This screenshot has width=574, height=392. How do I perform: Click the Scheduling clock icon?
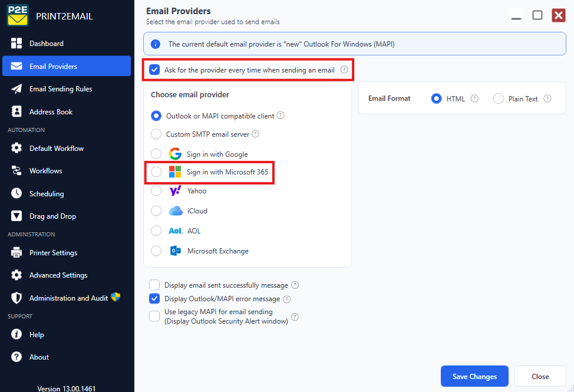[16, 193]
